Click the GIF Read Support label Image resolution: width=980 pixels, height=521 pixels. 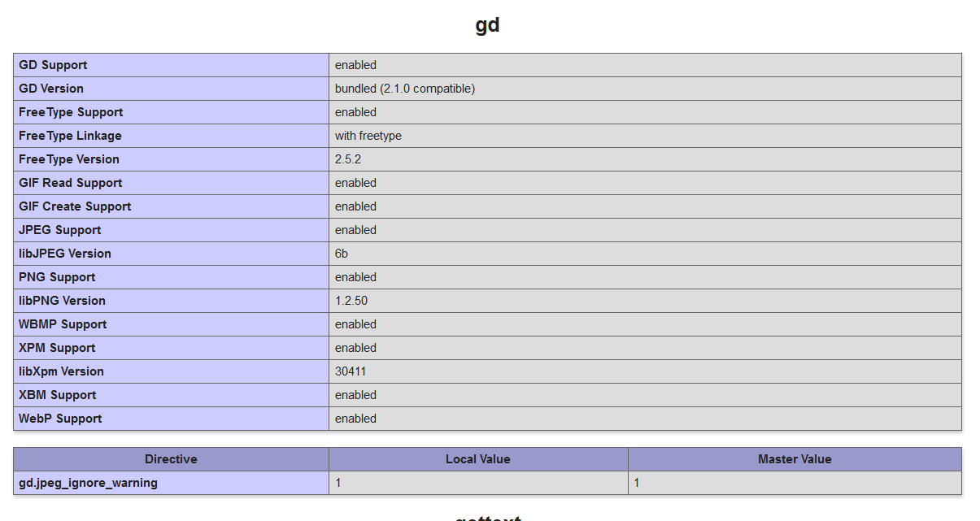(x=72, y=183)
